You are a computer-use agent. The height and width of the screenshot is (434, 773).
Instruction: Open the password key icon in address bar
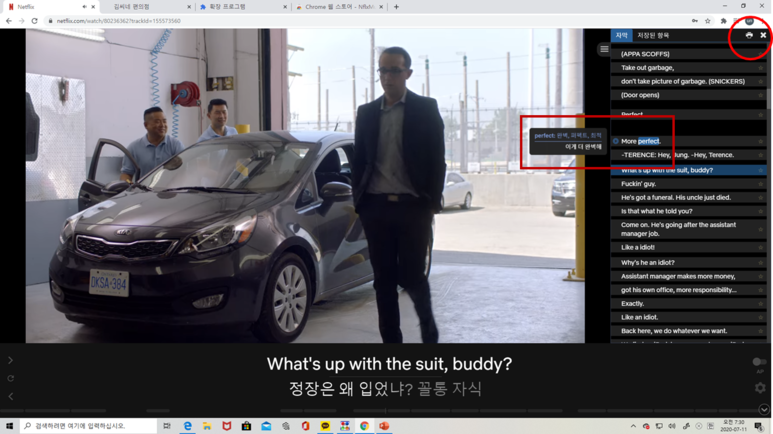pyautogui.click(x=695, y=21)
